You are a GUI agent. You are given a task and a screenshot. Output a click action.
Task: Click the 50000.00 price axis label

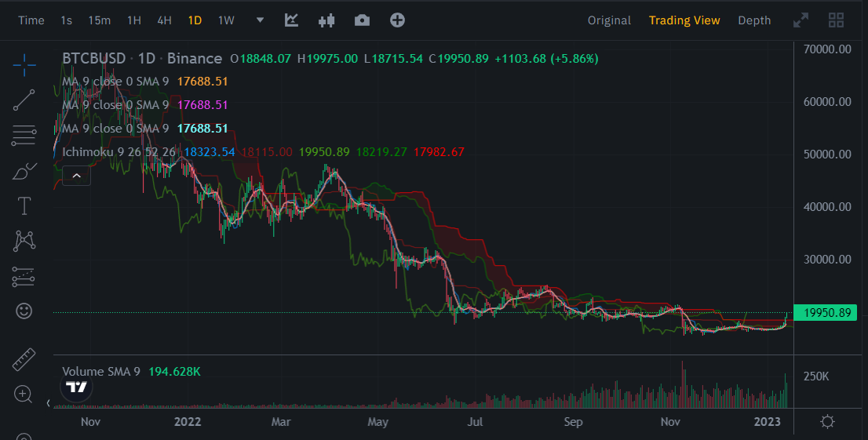[x=827, y=155]
